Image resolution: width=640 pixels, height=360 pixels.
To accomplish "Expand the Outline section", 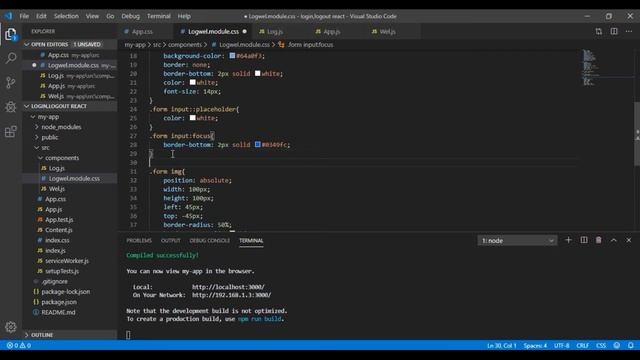I will (27, 335).
